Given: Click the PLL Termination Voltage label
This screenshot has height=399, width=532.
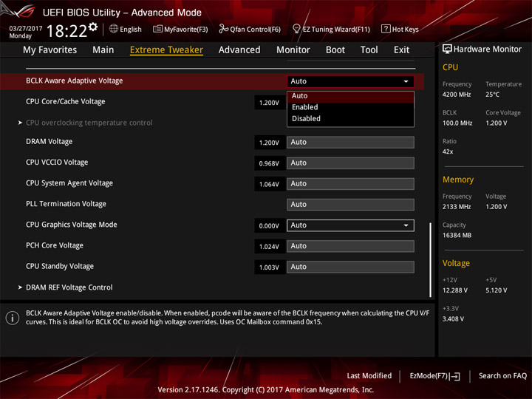Looking at the screenshot, I should coord(66,204).
